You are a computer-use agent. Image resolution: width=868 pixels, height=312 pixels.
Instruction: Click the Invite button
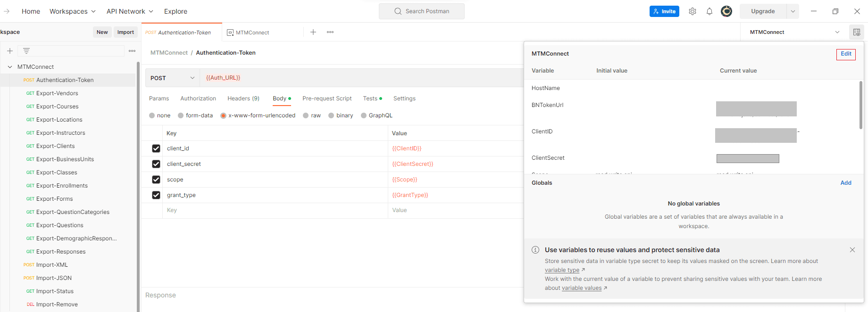click(664, 11)
